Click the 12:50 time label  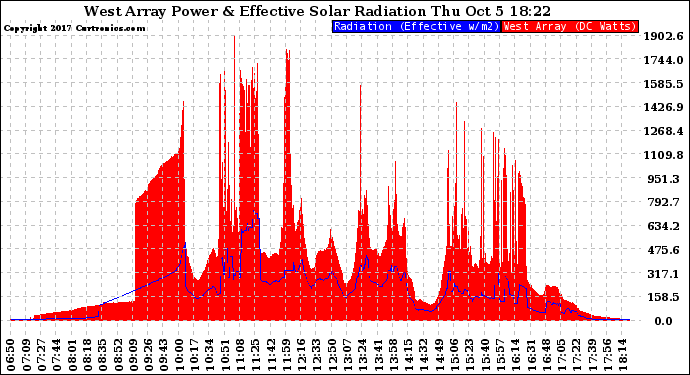[333, 355]
